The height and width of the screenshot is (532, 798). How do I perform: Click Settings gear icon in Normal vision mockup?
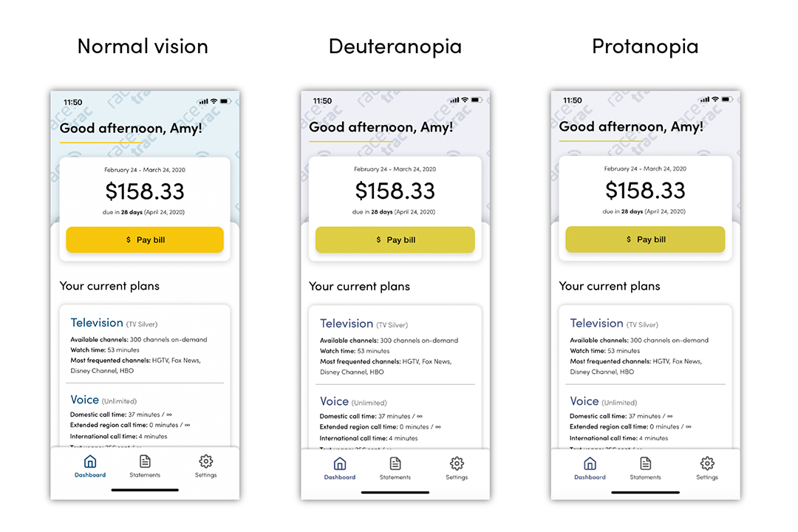[206, 462]
